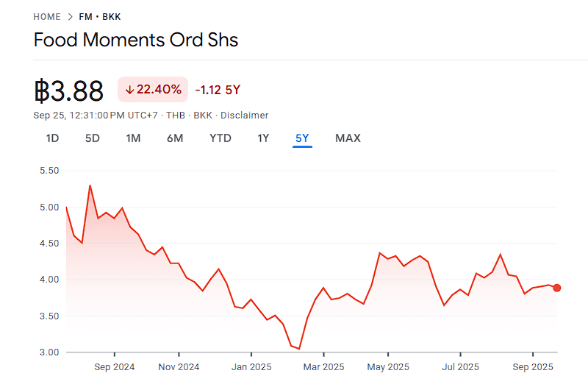Click the red endpoint dot on chart
The width and height of the screenshot is (588, 390).
point(557,288)
